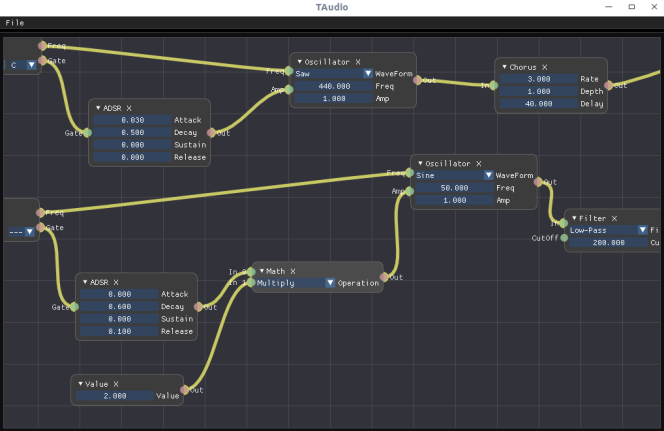This screenshot has height=431, width=664.
Task: Collapse the Value node
Action: 80,384
